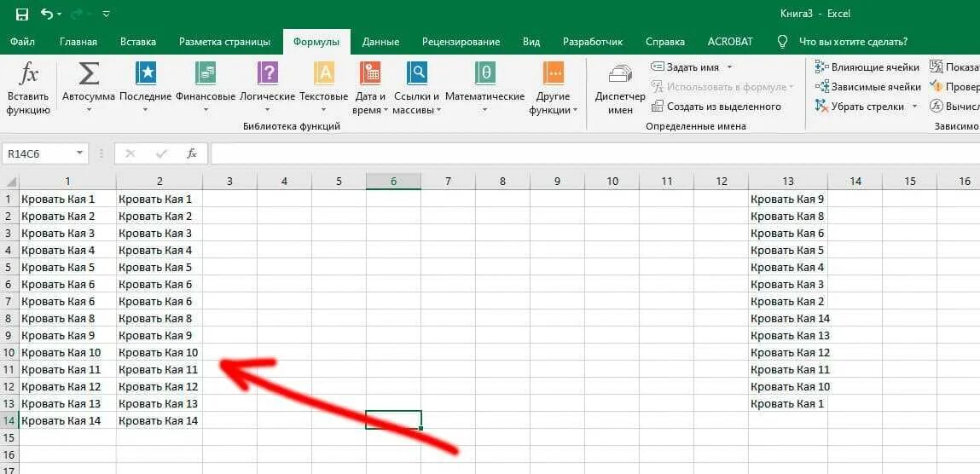Open the Справка tab
This screenshot has width=980, height=474.
[x=665, y=42]
